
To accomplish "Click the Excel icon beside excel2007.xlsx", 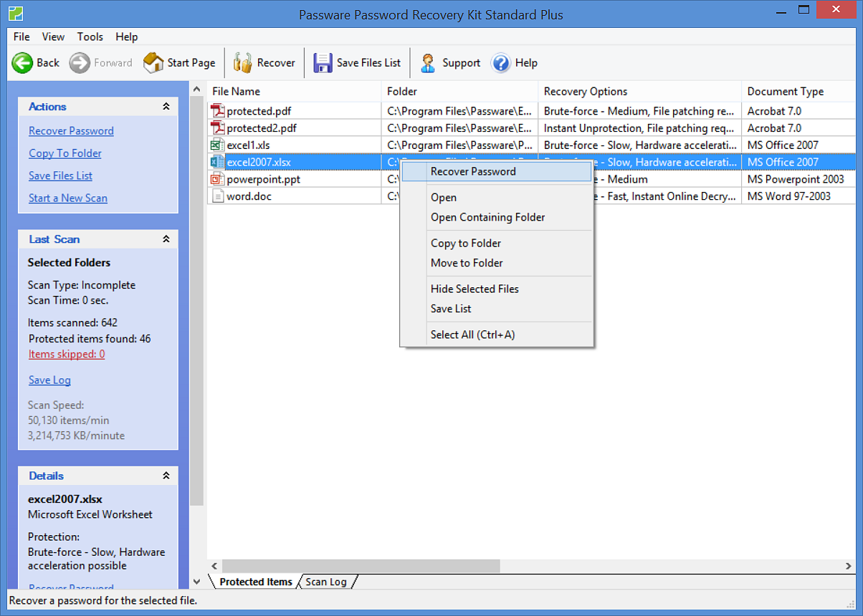I will click(x=217, y=162).
